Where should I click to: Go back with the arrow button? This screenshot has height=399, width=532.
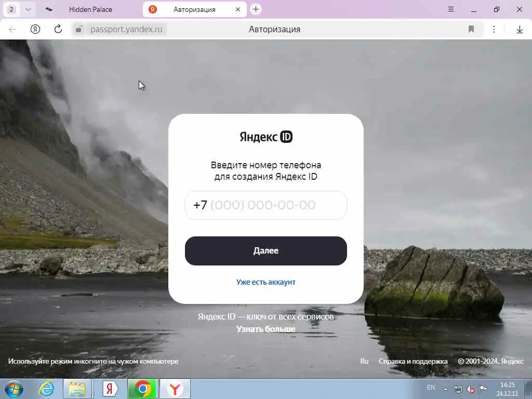point(12,29)
